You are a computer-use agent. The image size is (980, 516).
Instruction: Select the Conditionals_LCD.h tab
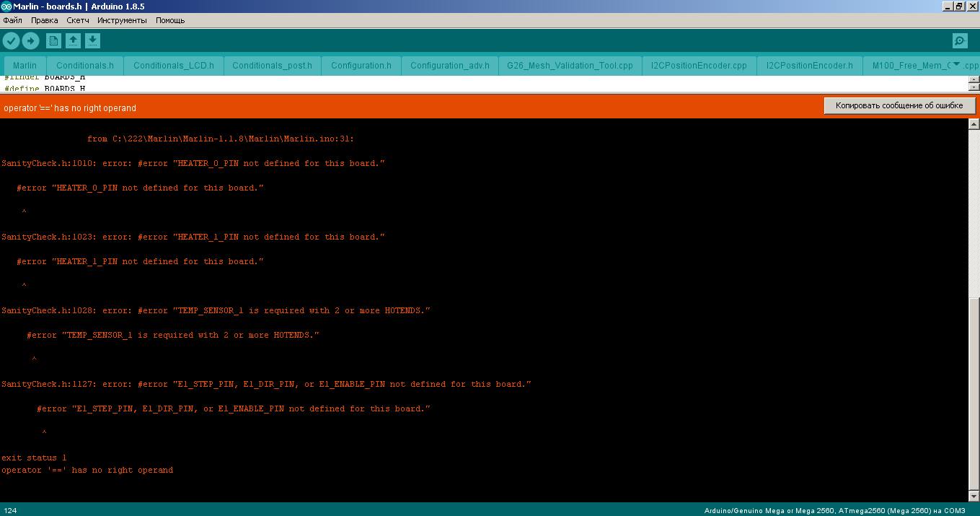tap(173, 66)
